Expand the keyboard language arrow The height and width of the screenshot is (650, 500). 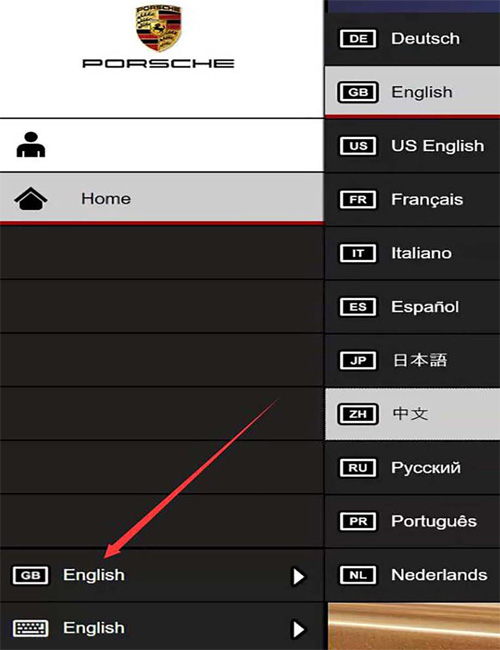coord(299,629)
